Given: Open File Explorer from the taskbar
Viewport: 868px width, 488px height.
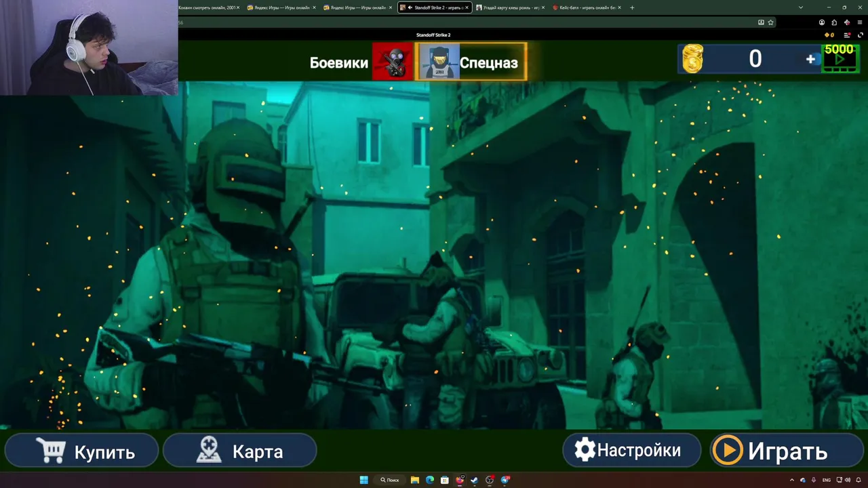Looking at the screenshot, I should point(415,480).
